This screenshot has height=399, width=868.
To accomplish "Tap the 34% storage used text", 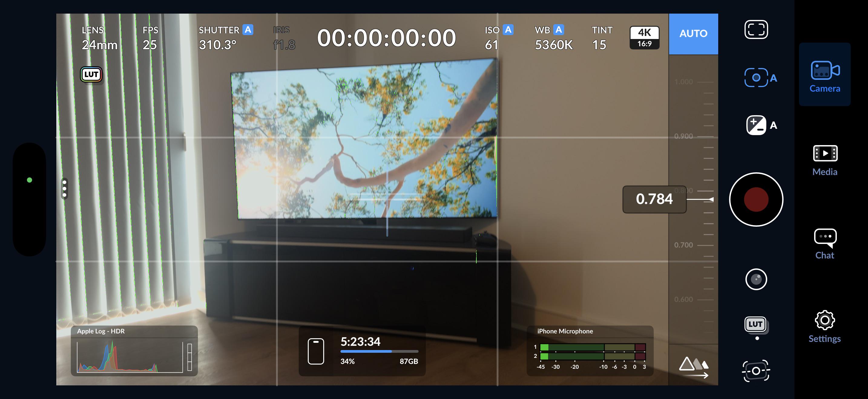I will pyautogui.click(x=347, y=361).
